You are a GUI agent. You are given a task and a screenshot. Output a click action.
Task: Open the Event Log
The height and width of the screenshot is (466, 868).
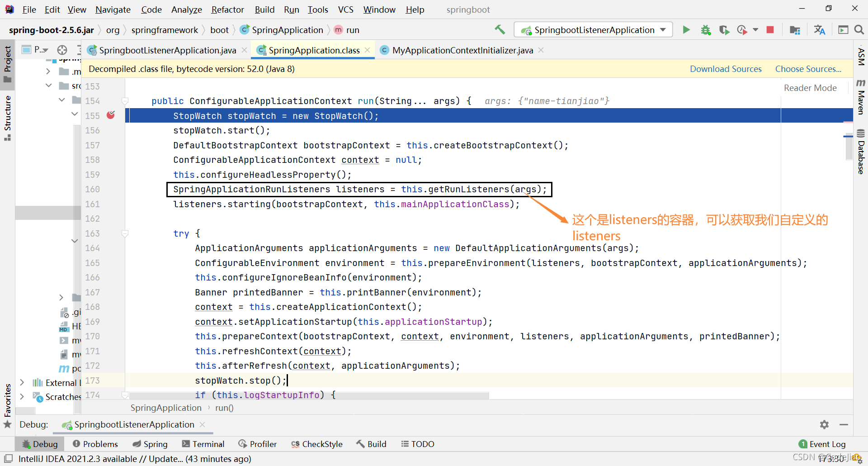click(822, 444)
